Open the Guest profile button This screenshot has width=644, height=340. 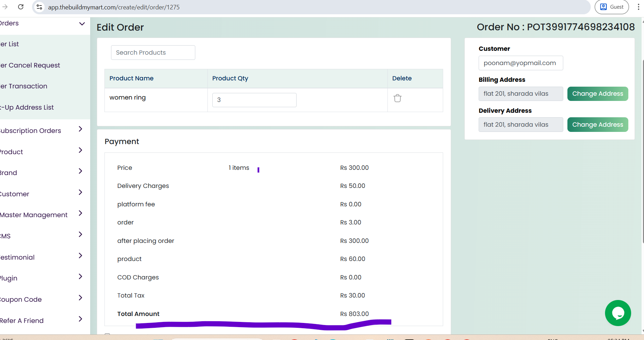pos(612,7)
